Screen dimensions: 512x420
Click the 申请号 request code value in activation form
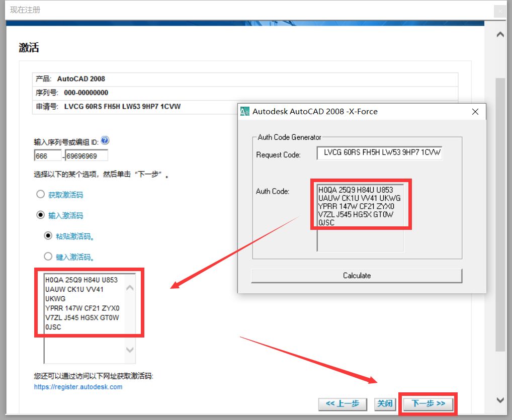(x=122, y=107)
